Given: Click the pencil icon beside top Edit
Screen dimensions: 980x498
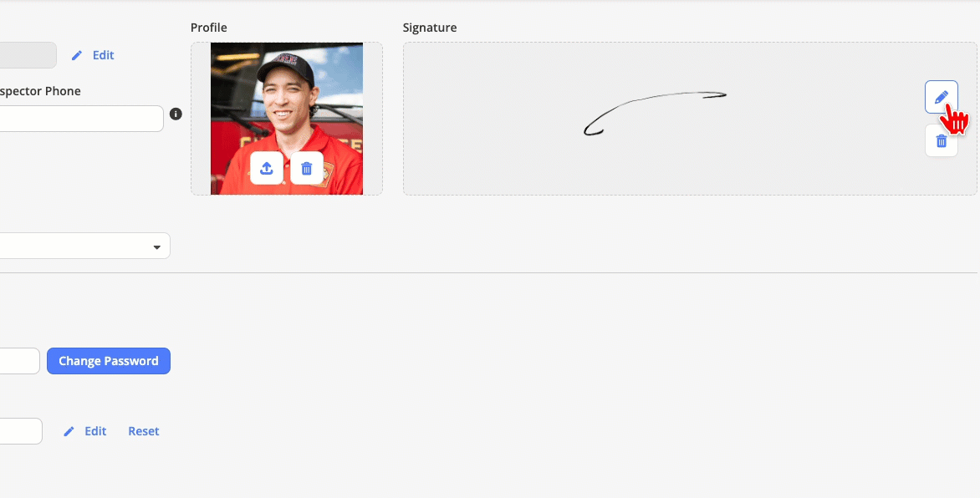Looking at the screenshot, I should pyautogui.click(x=77, y=55).
